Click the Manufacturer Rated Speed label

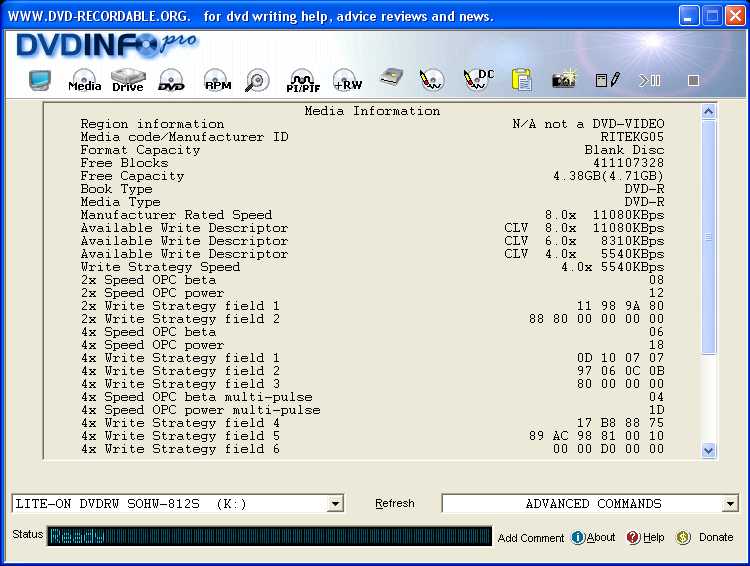pos(176,215)
